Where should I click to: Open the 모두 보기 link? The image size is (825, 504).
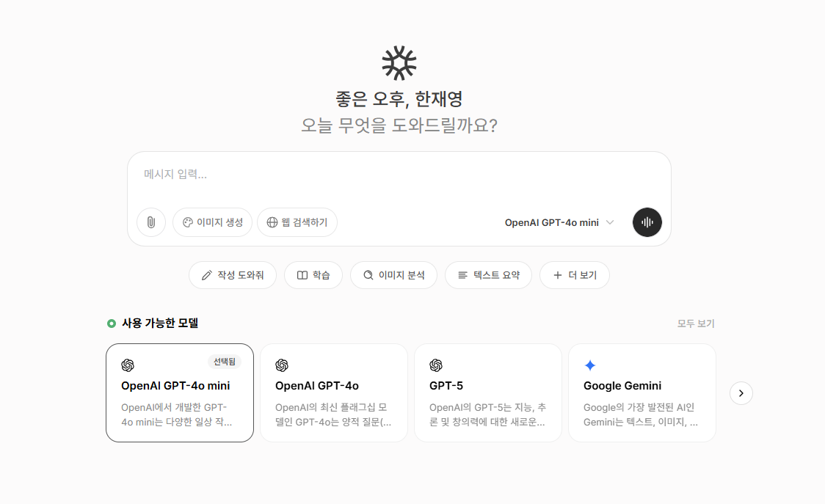point(696,324)
